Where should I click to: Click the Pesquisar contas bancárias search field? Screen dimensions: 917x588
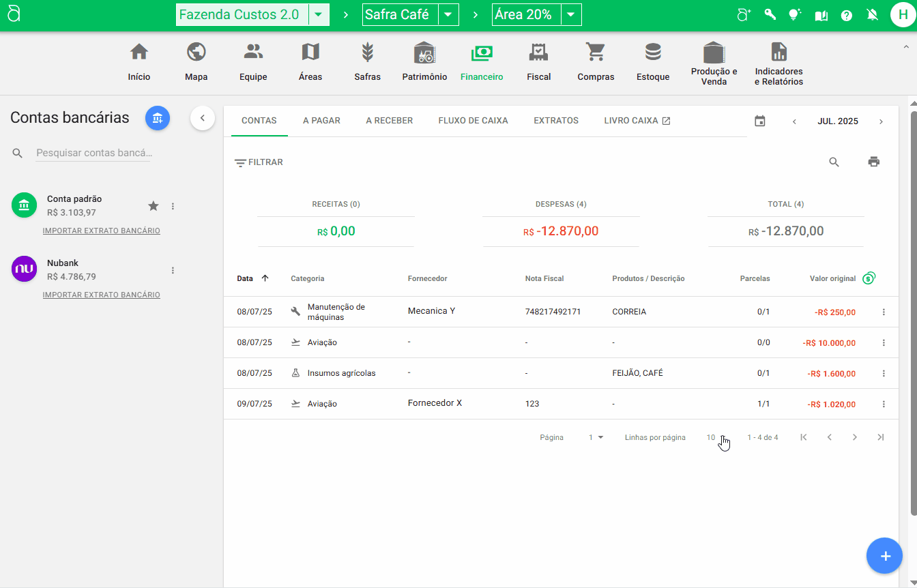(x=93, y=153)
